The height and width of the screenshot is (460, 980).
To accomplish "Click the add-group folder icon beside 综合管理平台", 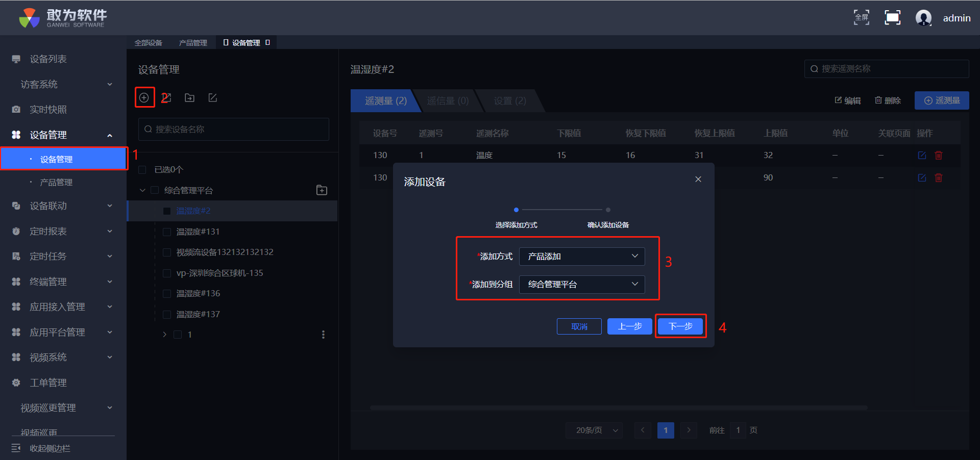I will coord(322,190).
